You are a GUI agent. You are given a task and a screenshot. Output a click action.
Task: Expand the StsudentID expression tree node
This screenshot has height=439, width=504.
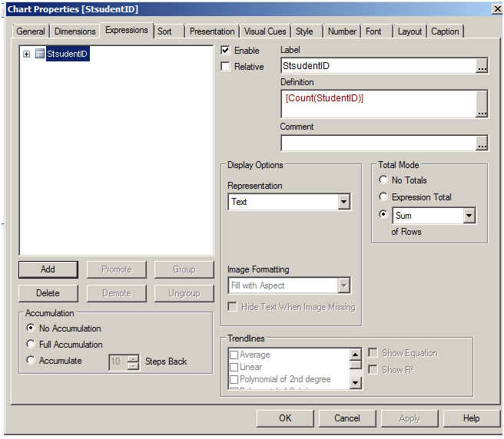[27, 54]
